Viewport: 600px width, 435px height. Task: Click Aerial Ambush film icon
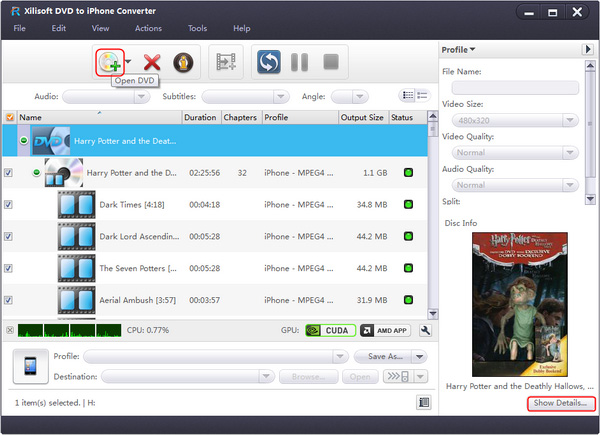pos(77,300)
